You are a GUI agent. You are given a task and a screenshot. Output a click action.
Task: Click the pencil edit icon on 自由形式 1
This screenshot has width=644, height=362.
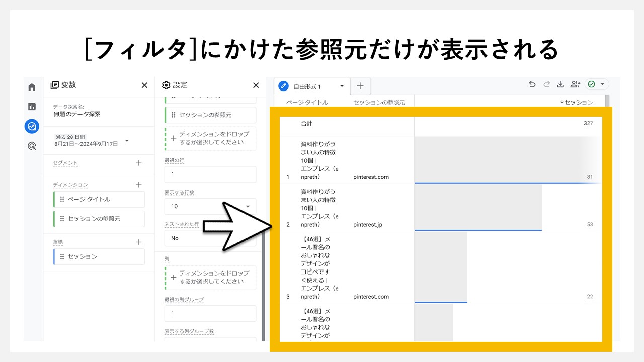point(283,85)
